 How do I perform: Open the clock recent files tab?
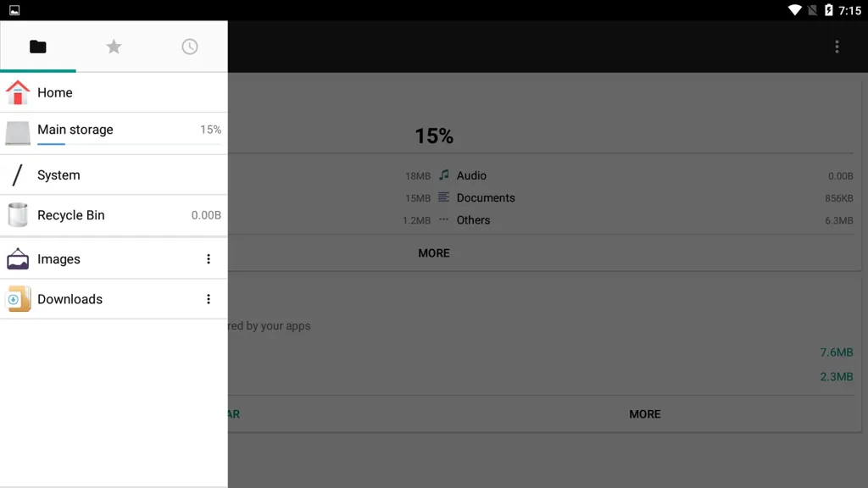(x=189, y=47)
